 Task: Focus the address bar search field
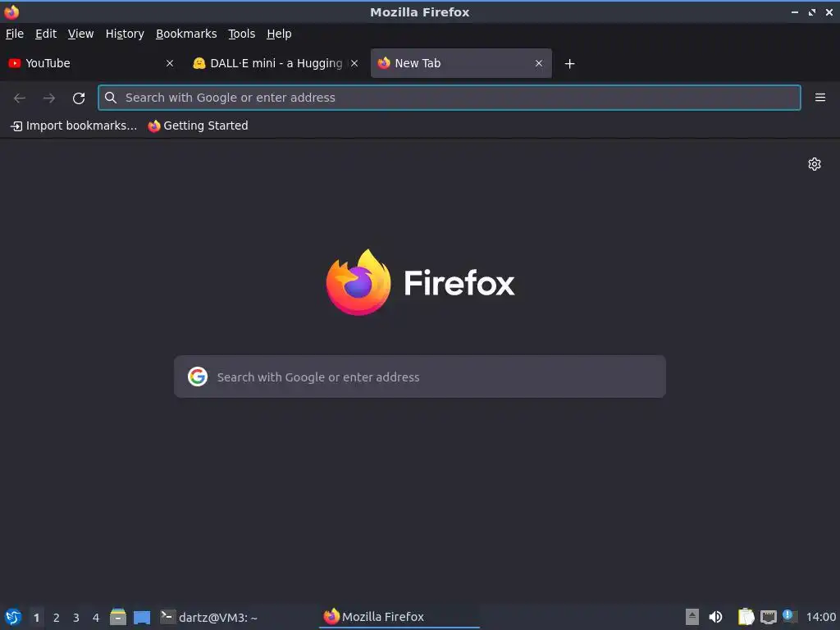coord(450,98)
